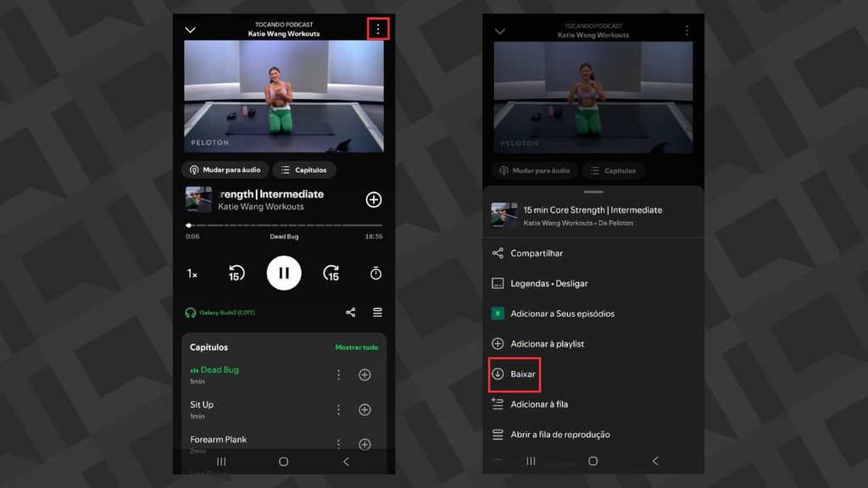
Task: Change playback speed 1x
Action: click(x=192, y=274)
